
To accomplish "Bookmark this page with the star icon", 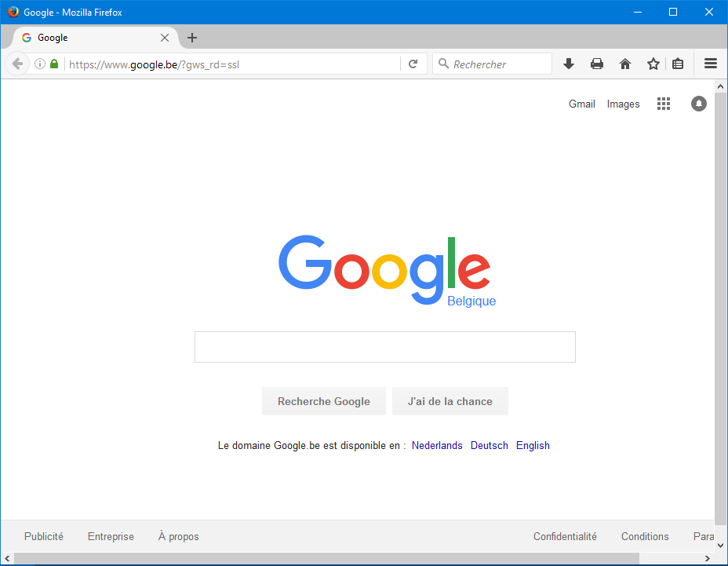I will (653, 64).
